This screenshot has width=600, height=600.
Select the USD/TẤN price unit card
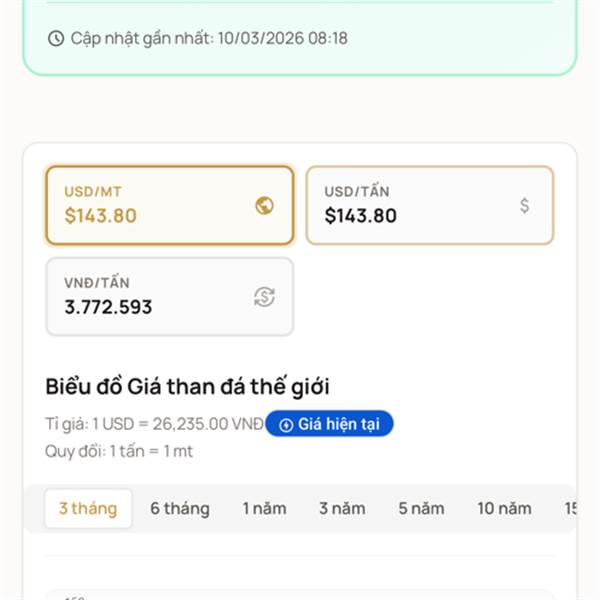pyautogui.click(x=430, y=205)
